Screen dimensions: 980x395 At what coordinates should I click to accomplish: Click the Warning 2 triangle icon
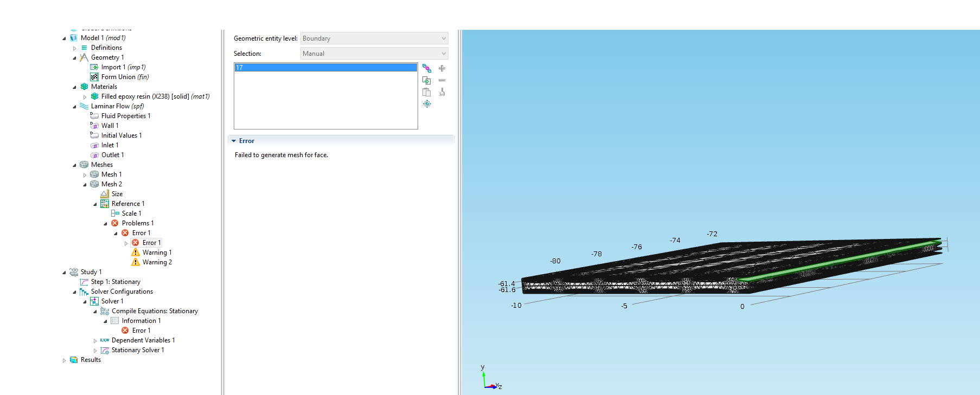click(x=136, y=262)
